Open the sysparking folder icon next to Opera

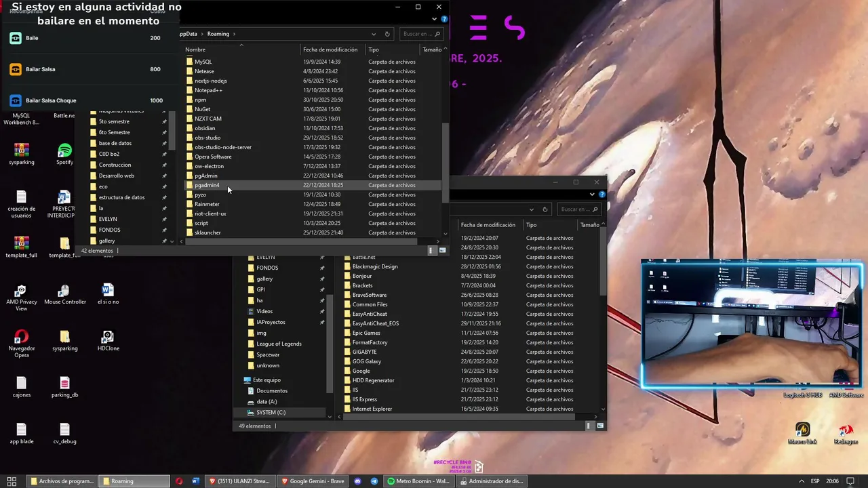64,341
